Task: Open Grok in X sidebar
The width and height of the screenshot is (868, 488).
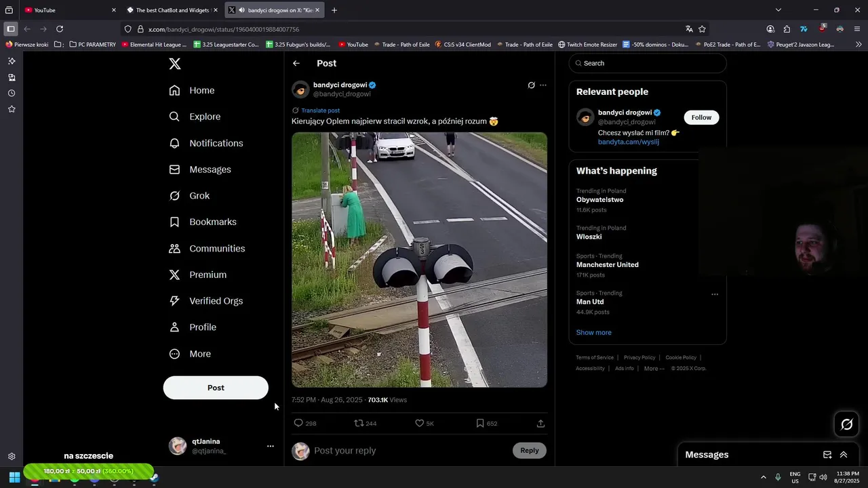Action: 189,196
